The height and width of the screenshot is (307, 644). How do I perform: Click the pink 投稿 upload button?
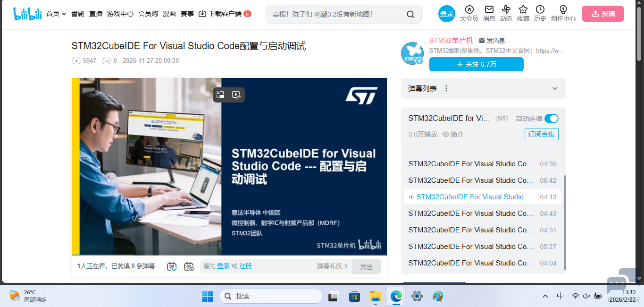tap(602, 14)
